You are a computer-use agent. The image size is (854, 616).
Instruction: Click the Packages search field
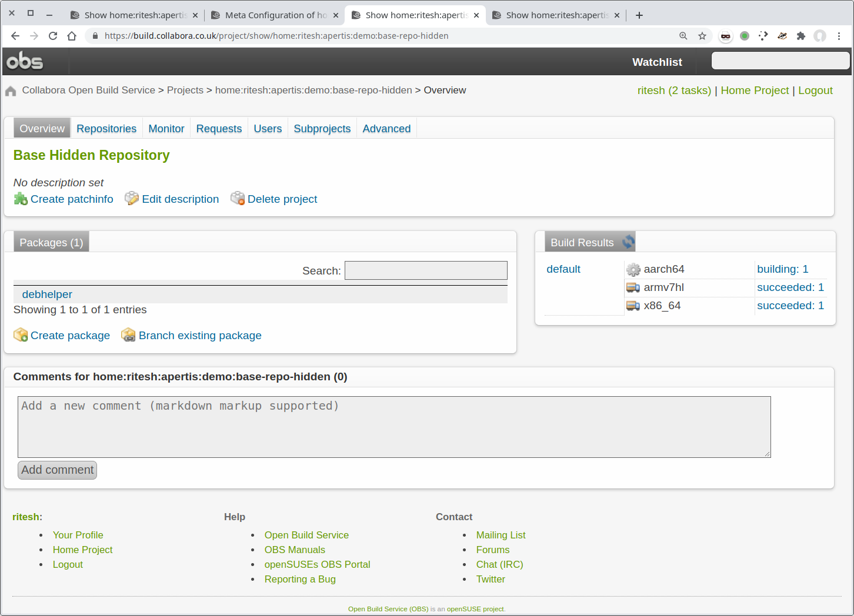426,270
